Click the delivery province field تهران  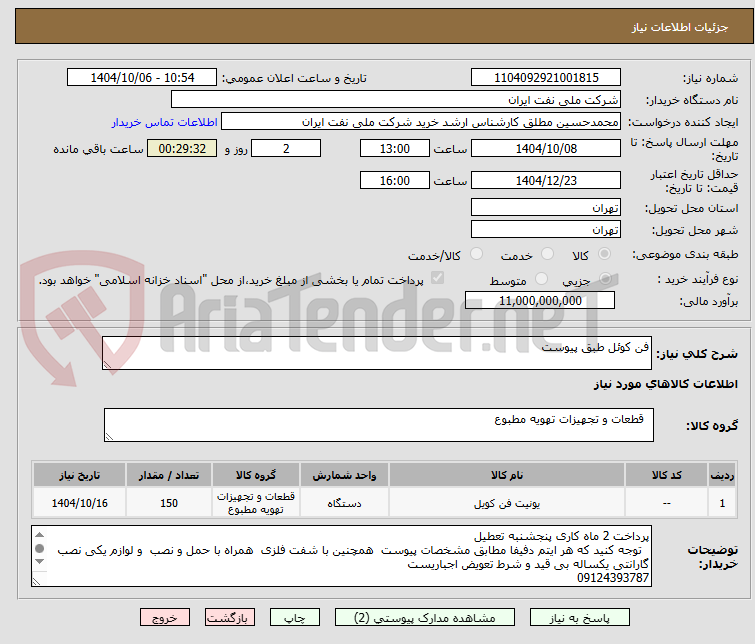[x=546, y=208]
